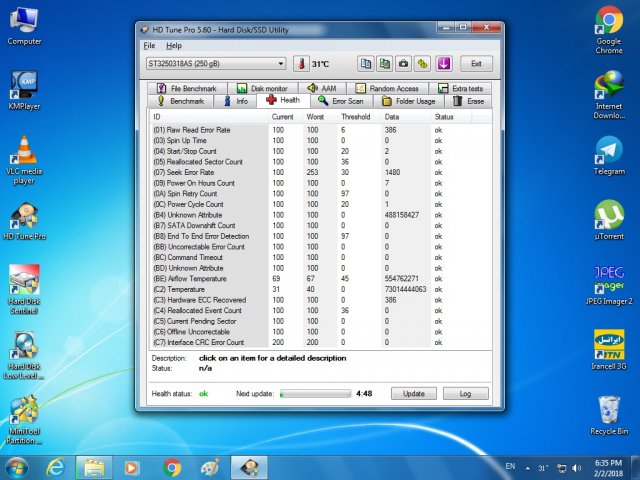The height and width of the screenshot is (480, 640).
Task: Open Telegram desktop shortcut
Action: click(x=609, y=156)
